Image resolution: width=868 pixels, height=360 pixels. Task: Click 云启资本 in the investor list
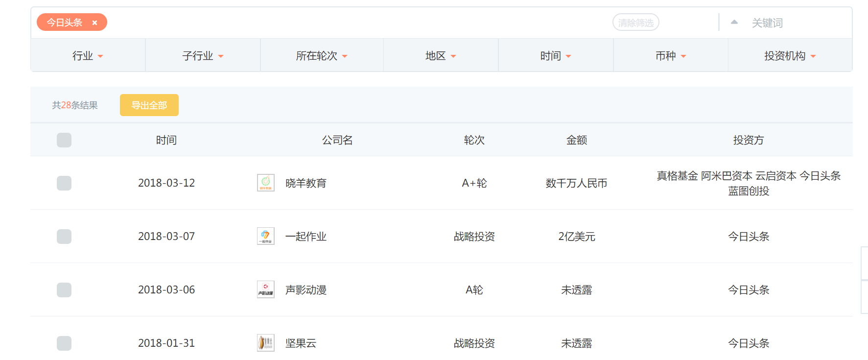coord(776,176)
